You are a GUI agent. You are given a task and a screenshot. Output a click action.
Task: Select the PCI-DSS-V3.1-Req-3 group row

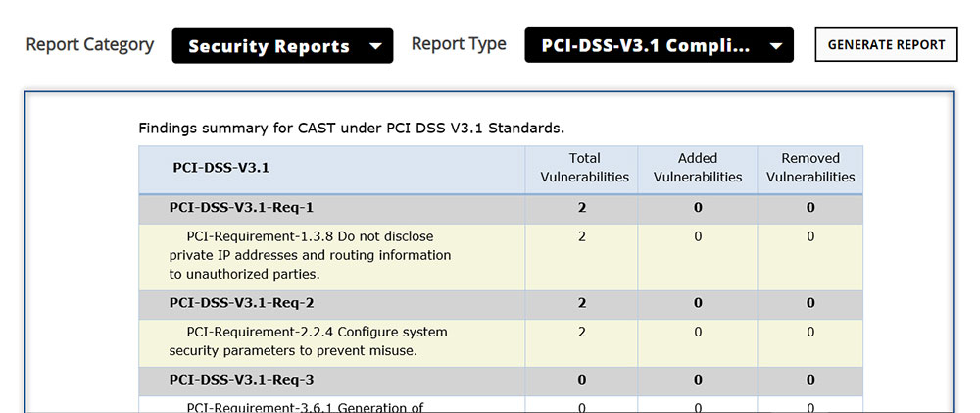coord(241,380)
